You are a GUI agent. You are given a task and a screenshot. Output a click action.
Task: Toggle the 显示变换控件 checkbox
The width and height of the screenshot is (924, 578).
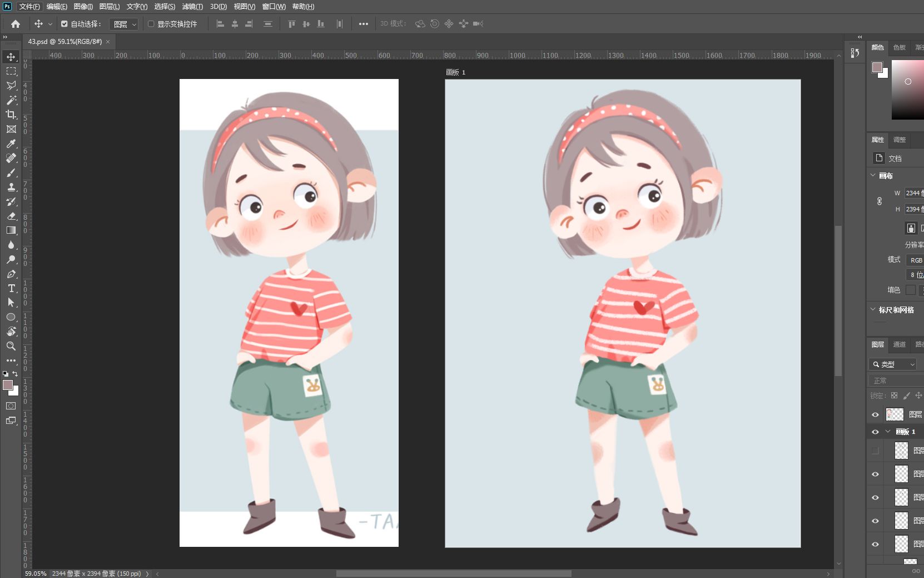click(x=151, y=24)
